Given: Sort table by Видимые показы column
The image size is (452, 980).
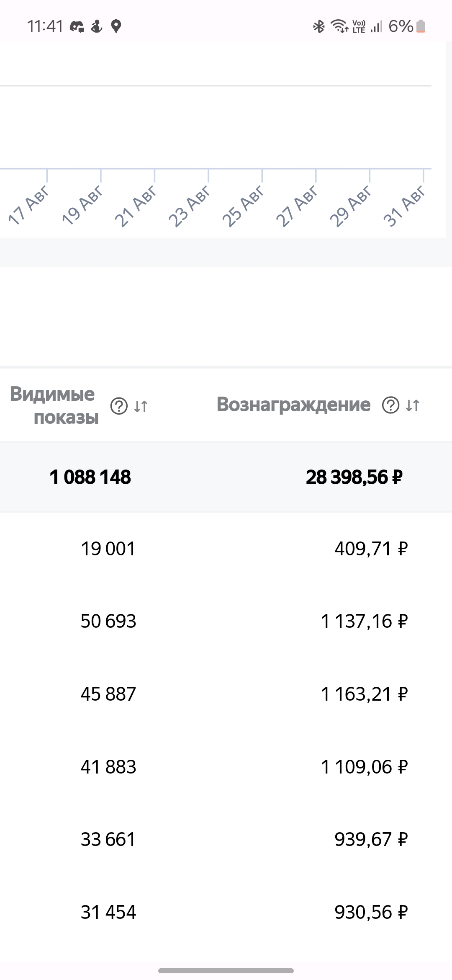Looking at the screenshot, I should (141, 406).
